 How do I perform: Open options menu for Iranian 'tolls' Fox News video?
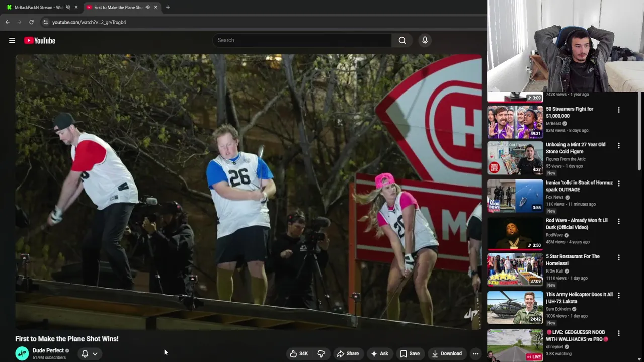[619, 184]
